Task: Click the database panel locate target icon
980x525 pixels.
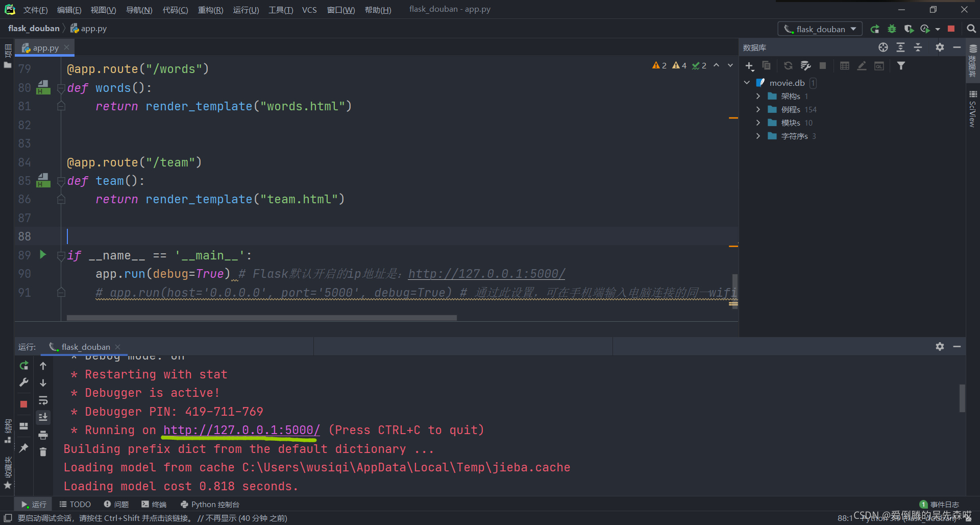Action: click(x=883, y=47)
